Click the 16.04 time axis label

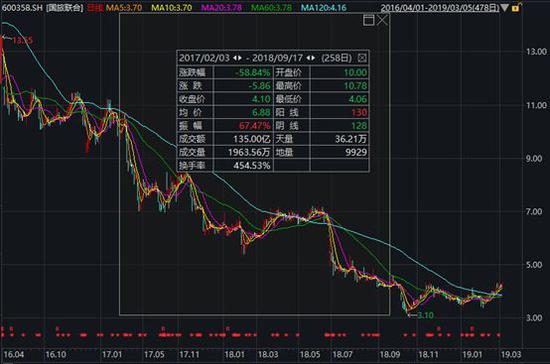click(x=14, y=355)
